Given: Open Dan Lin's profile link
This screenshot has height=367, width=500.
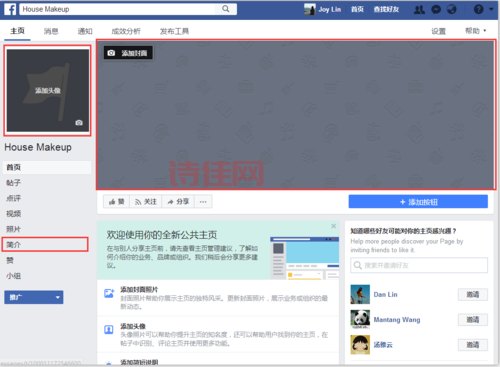Looking at the screenshot, I should pos(385,294).
